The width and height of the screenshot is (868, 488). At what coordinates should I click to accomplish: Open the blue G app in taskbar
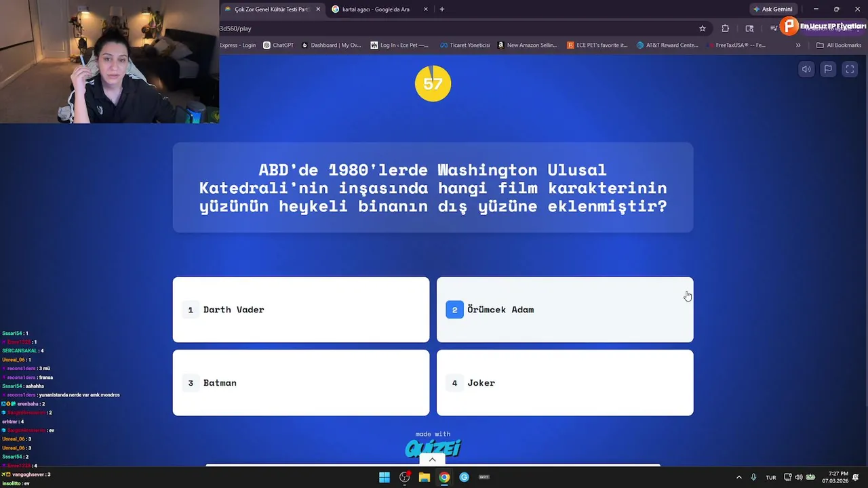click(x=464, y=477)
